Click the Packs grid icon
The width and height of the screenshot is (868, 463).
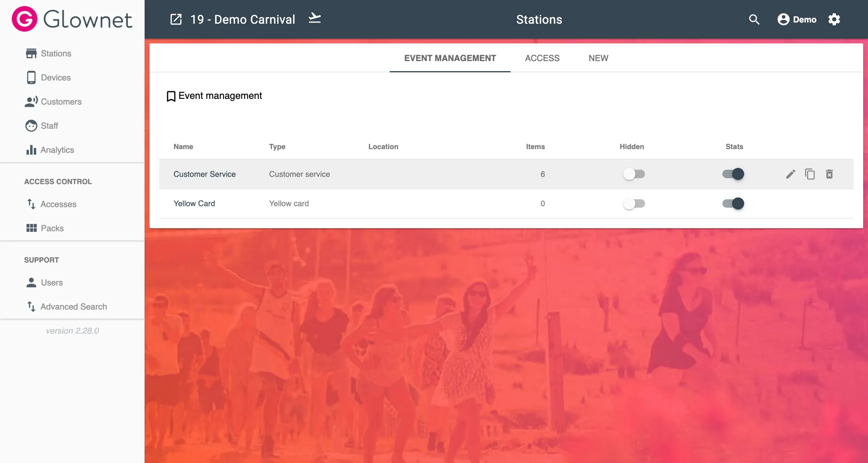(x=31, y=228)
